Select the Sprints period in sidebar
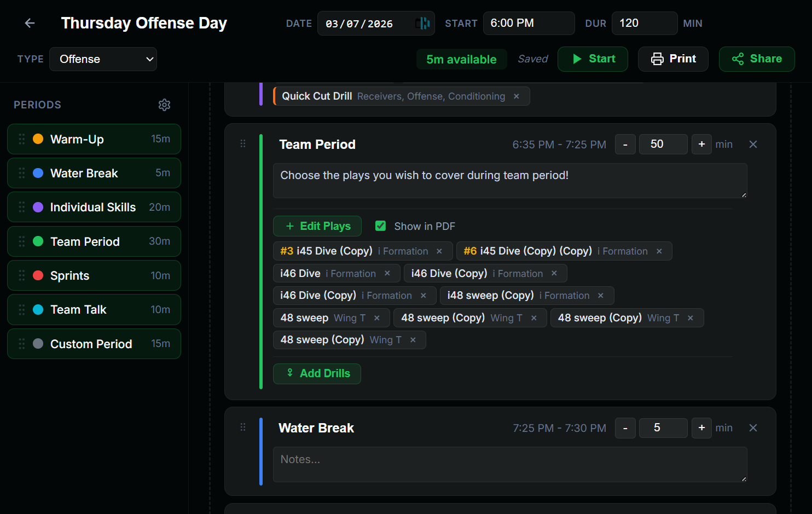 coord(94,275)
